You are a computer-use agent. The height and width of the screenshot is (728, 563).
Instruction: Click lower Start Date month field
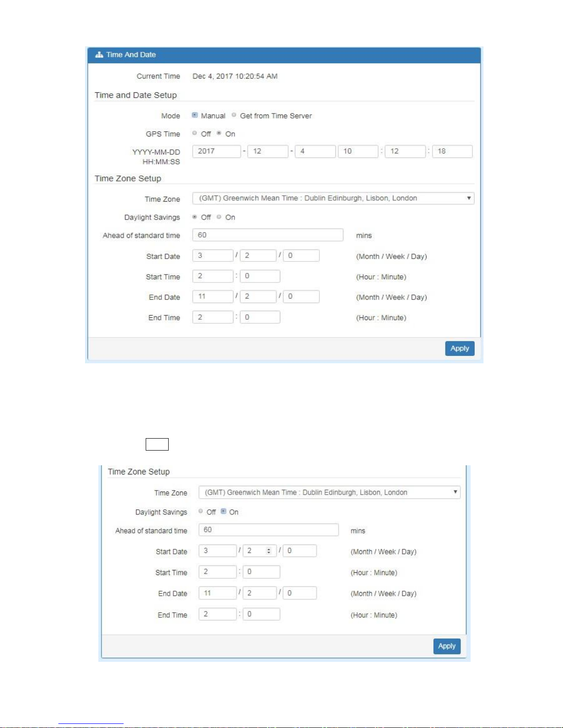(x=218, y=551)
